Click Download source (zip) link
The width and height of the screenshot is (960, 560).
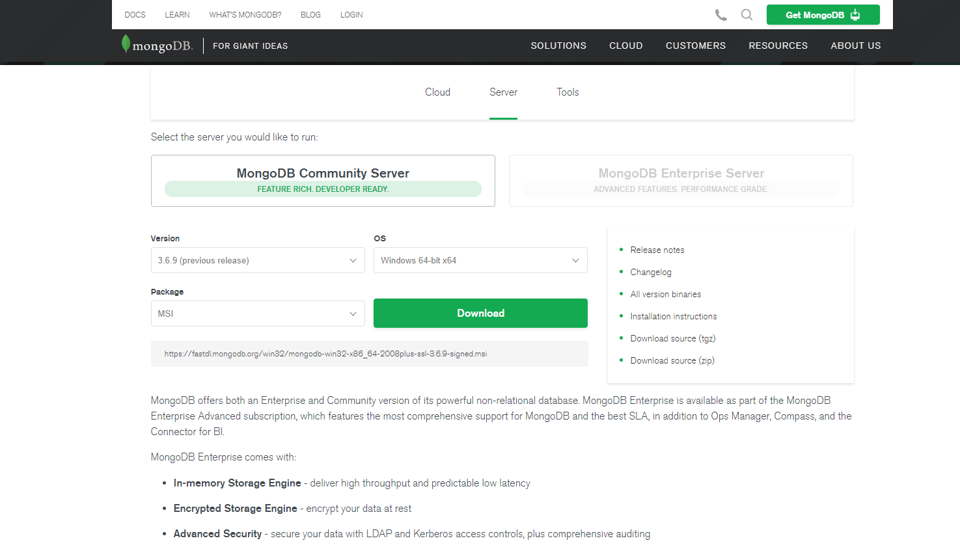[x=672, y=360]
